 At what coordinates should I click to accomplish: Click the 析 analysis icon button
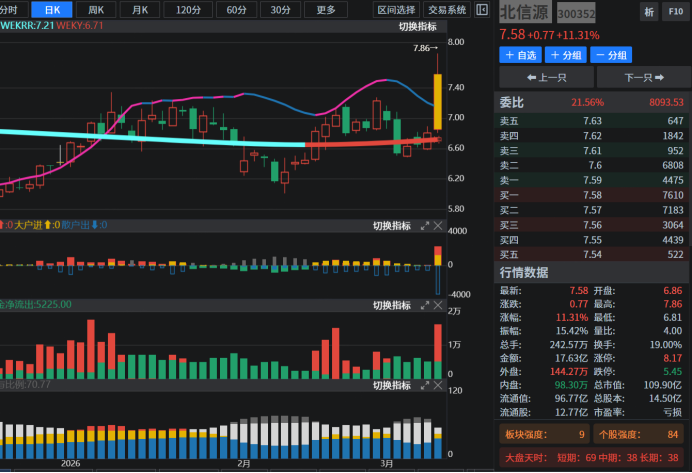[649, 12]
